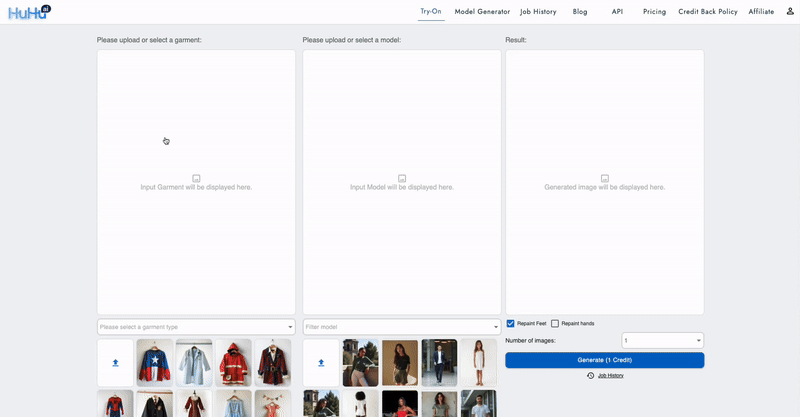Enable the Repaint hands checkbox
The height and width of the screenshot is (417, 800).
555,324
